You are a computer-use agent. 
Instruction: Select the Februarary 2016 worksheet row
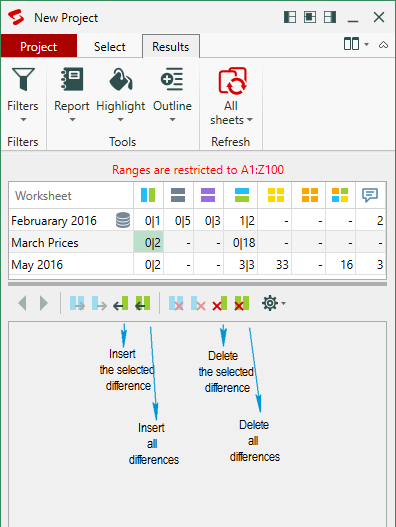[x=197, y=220]
